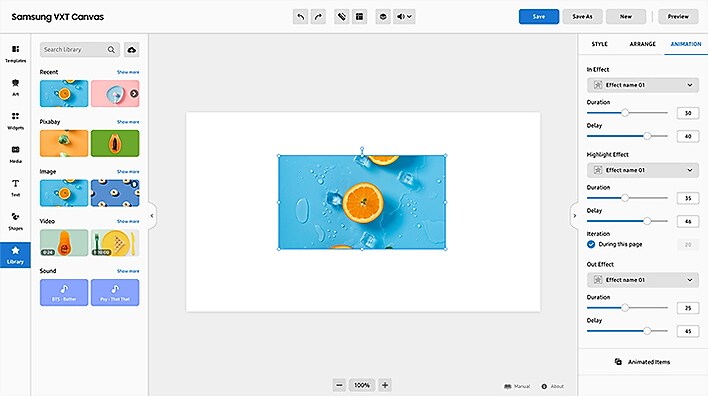Select the blue donuts pattern Image thumbnail
Screen dimensions: 708x396
[115, 193]
